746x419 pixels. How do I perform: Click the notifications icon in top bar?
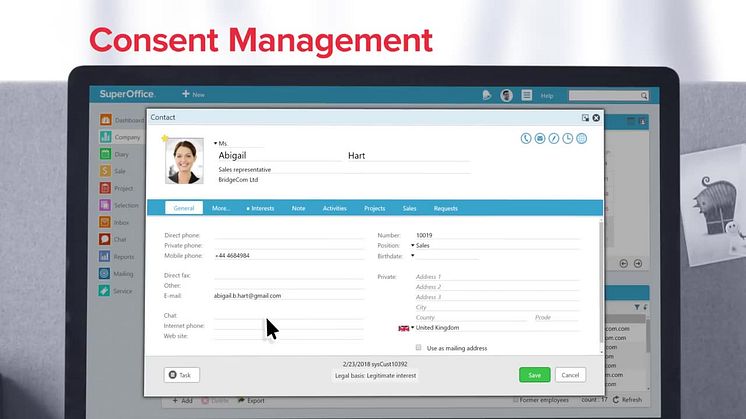486,95
